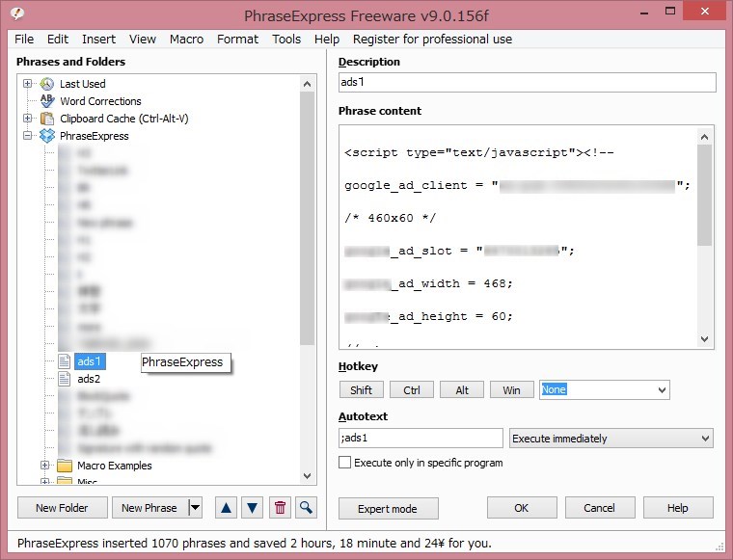Select the ads1 phrase in tree
This screenshot has width=733, height=560.
pos(90,361)
